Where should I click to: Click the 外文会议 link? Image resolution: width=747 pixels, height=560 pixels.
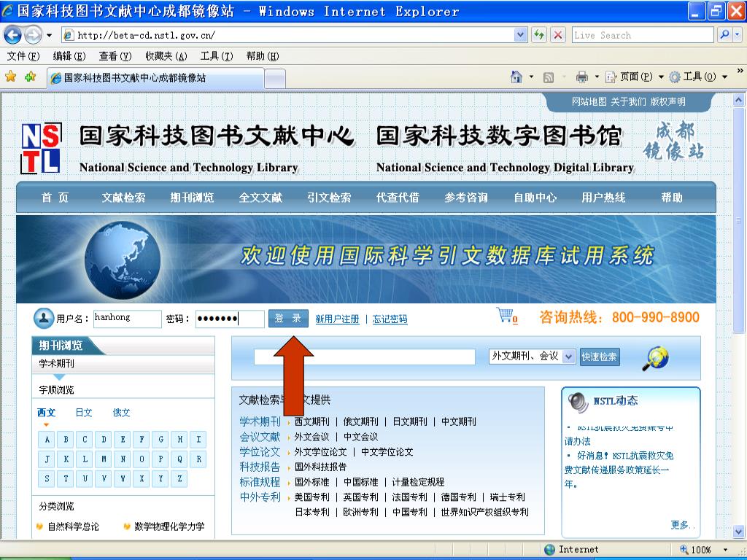coord(311,437)
